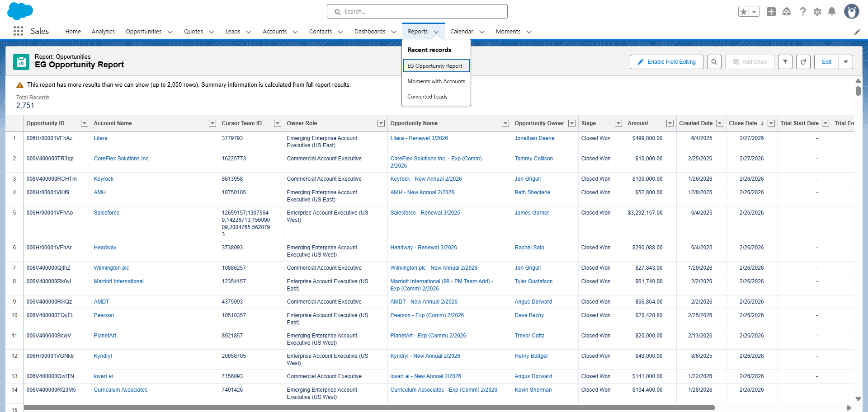Image resolution: width=868 pixels, height=412 pixels.
Task: Open the Opportunity ID column dropdown
Action: click(84, 123)
